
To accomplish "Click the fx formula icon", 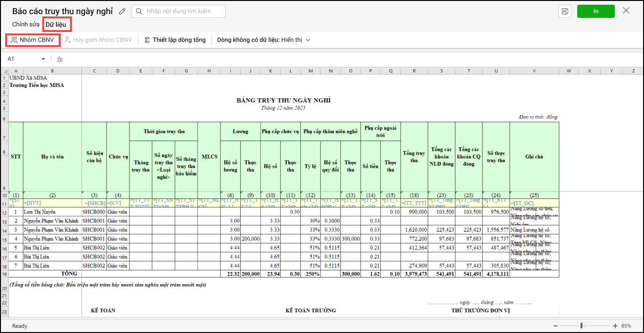I will coord(60,59).
